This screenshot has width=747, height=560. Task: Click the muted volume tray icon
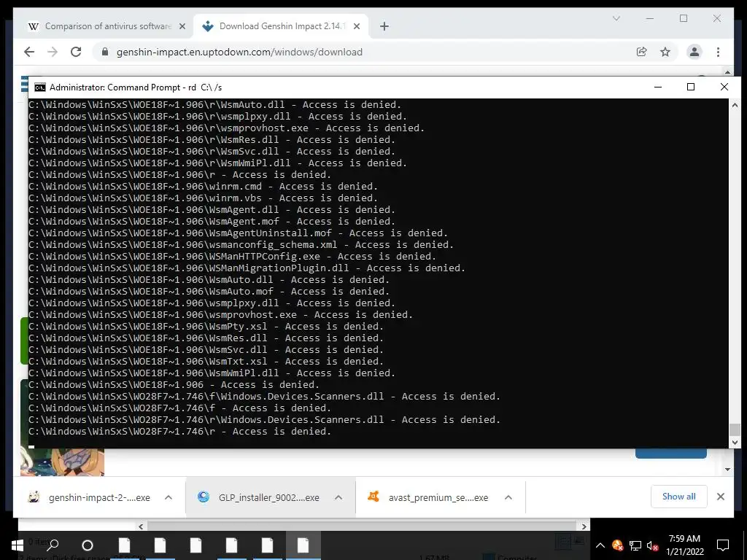click(653, 545)
